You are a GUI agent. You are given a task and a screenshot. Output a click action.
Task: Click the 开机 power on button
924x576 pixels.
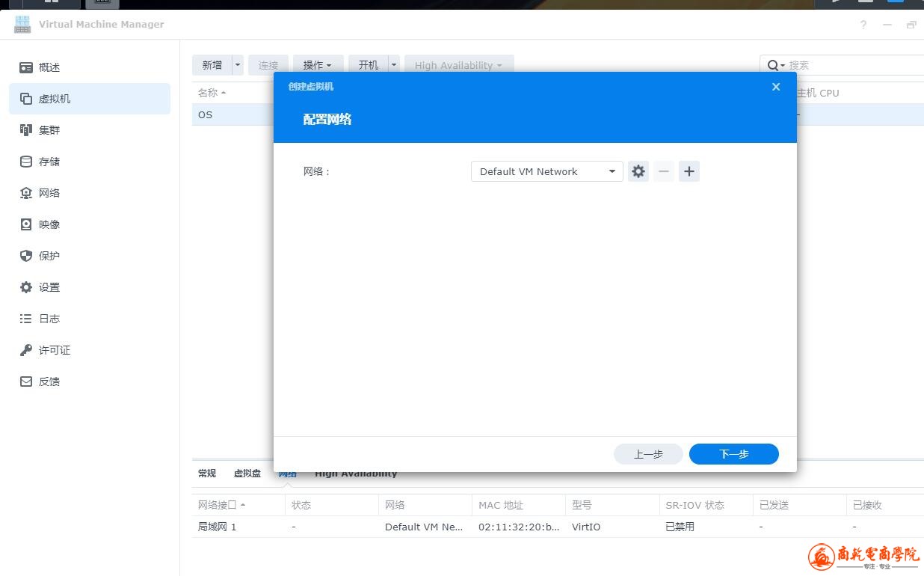click(x=368, y=65)
